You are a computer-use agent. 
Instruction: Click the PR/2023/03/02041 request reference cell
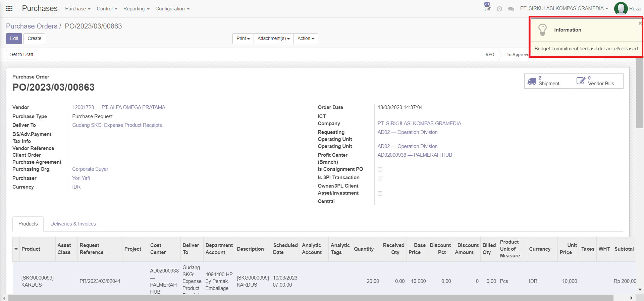pos(100,281)
